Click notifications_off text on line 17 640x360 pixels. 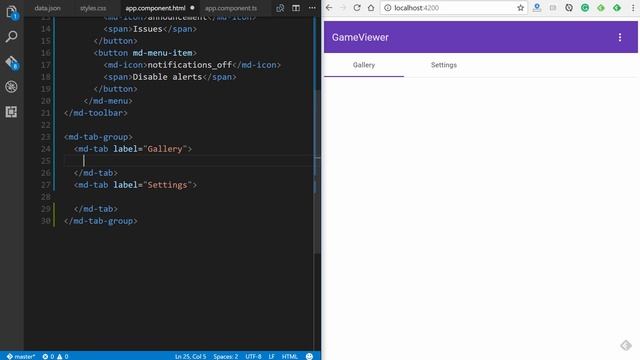[189, 65]
